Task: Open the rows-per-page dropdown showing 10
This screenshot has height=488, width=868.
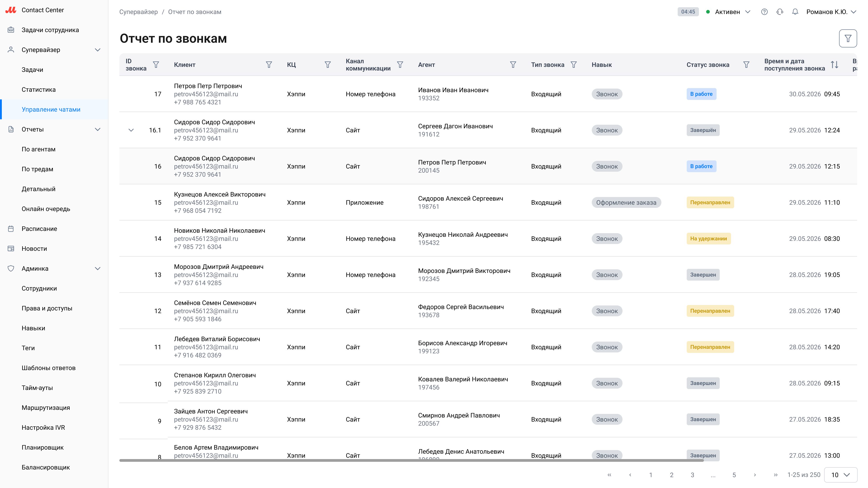Action: (x=840, y=475)
